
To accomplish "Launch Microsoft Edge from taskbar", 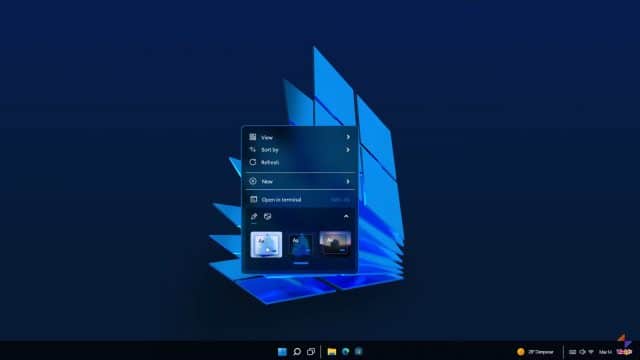I will tap(346, 351).
